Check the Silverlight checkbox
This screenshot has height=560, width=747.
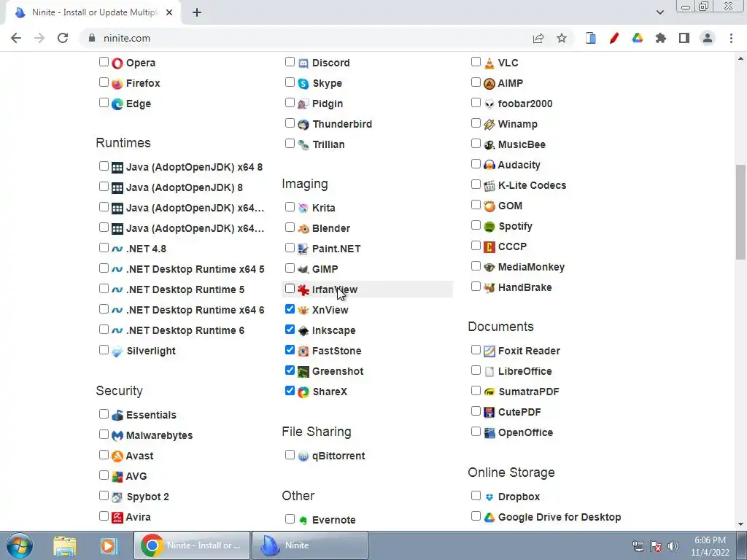[104, 350]
